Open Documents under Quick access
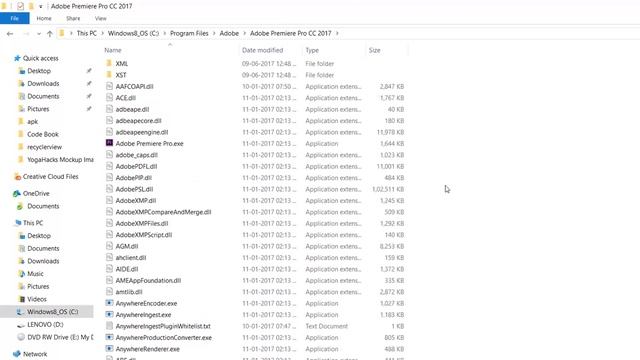 43,96
